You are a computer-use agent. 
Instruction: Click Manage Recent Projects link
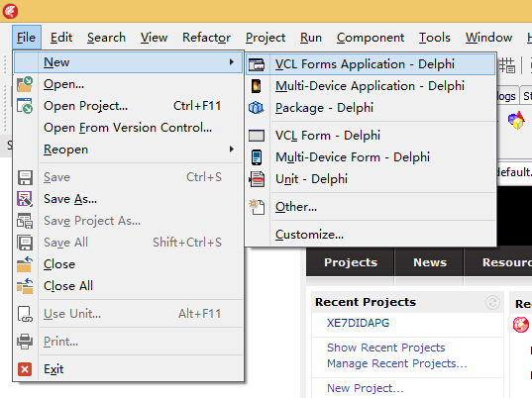tap(397, 363)
